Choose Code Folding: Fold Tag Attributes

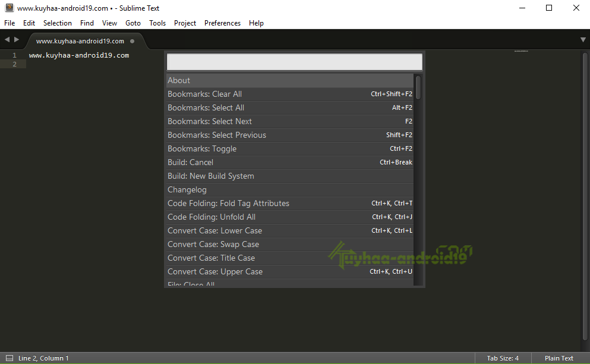click(290, 204)
